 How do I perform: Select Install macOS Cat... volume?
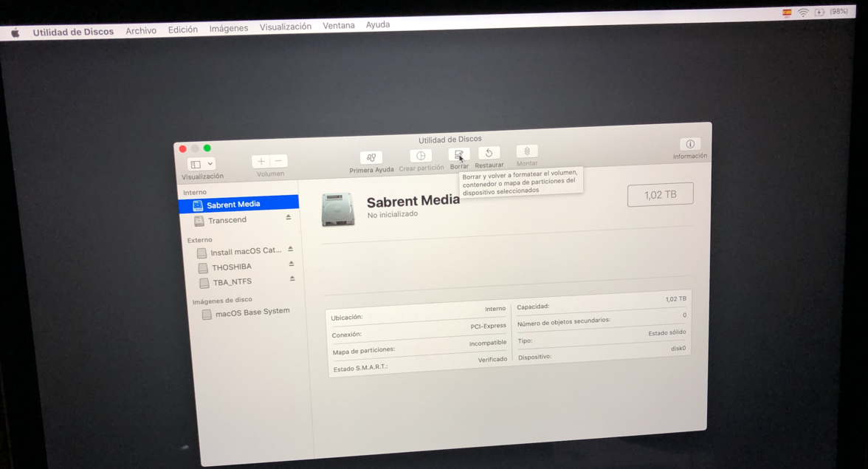[x=246, y=251]
